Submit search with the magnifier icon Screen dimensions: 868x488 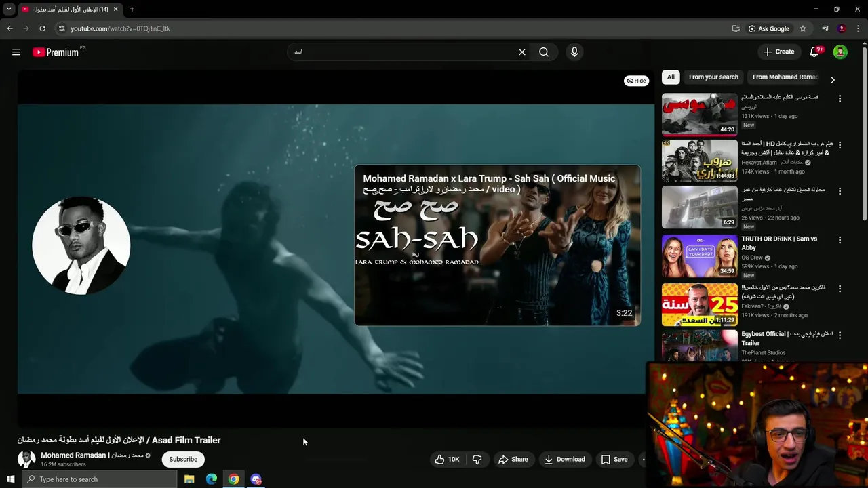point(544,52)
